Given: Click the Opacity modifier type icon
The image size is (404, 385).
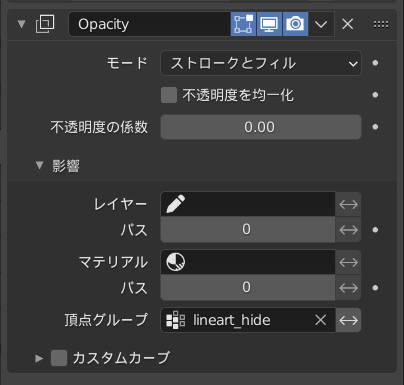Looking at the screenshot, I should coord(45,24).
